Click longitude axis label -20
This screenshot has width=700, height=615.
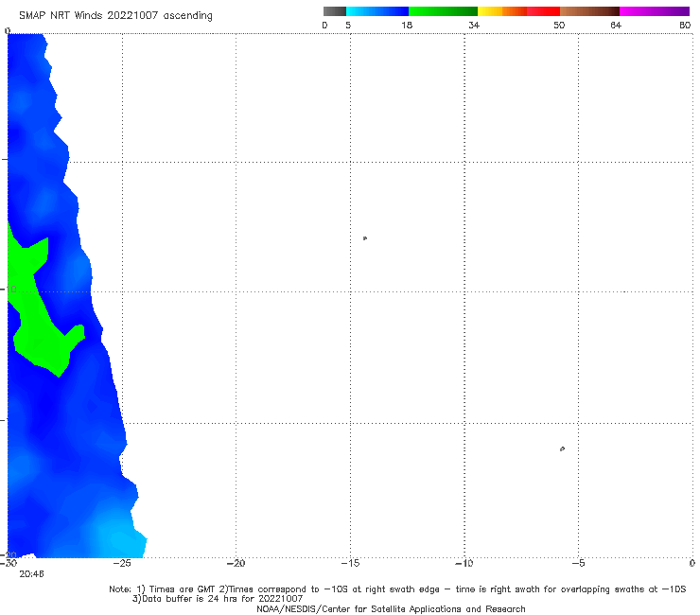pyautogui.click(x=236, y=563)
